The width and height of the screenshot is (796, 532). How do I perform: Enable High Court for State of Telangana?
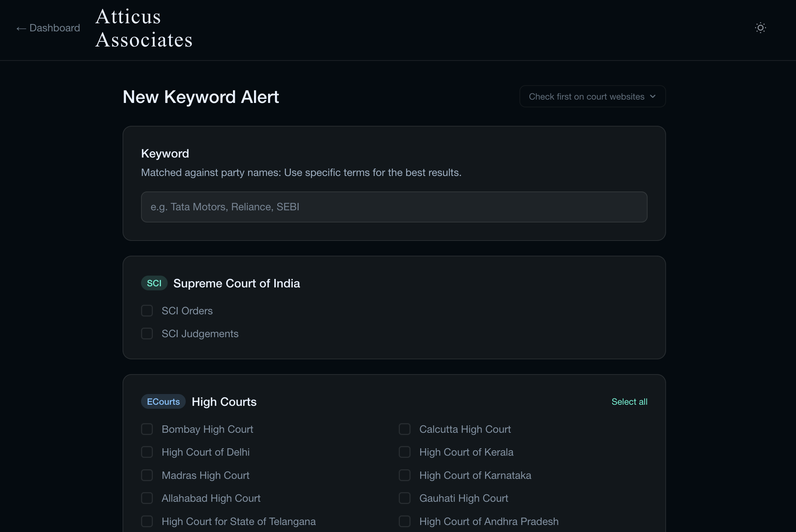(x=147, y=521)
